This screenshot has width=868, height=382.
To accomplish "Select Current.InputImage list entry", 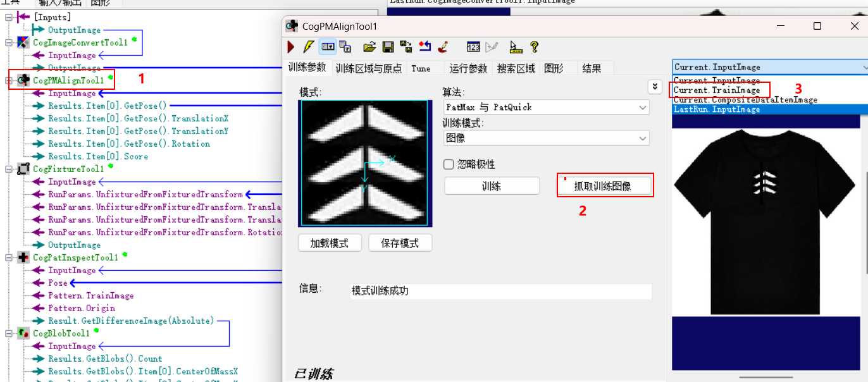I will point(770,81).
